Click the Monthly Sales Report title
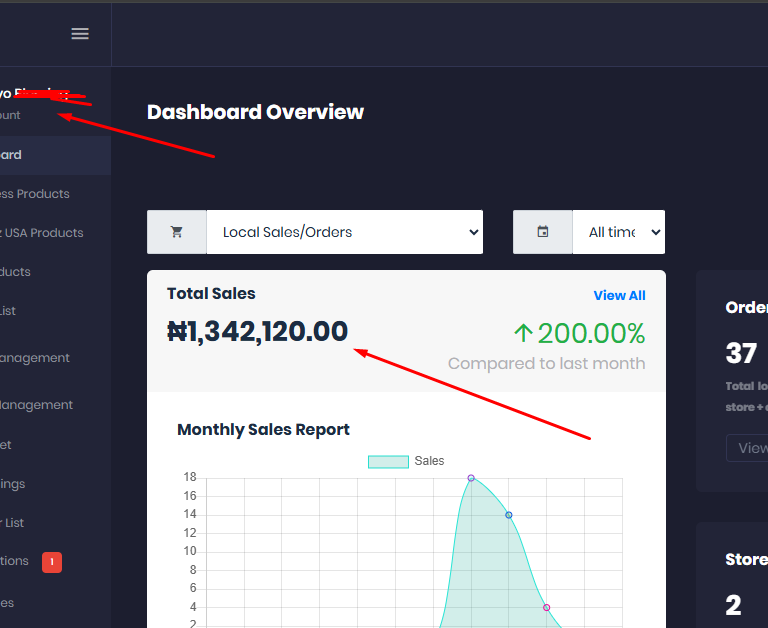 point(263,430)
